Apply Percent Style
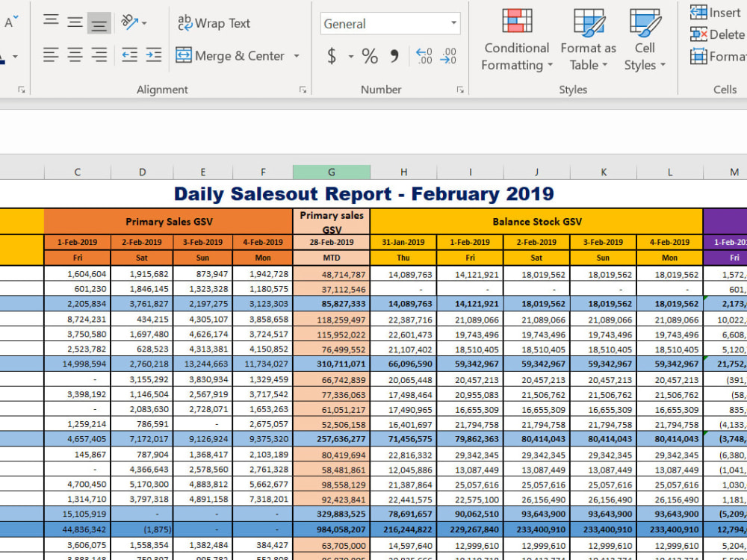 tap(370, 56)
